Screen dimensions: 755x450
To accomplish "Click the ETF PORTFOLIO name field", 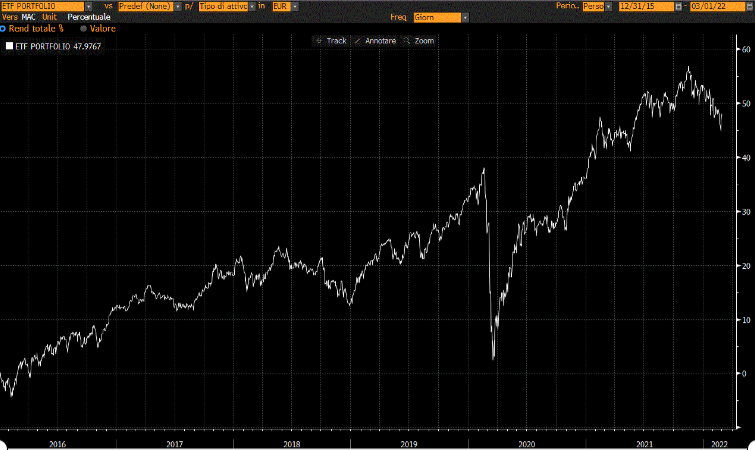I will point(42,6).
